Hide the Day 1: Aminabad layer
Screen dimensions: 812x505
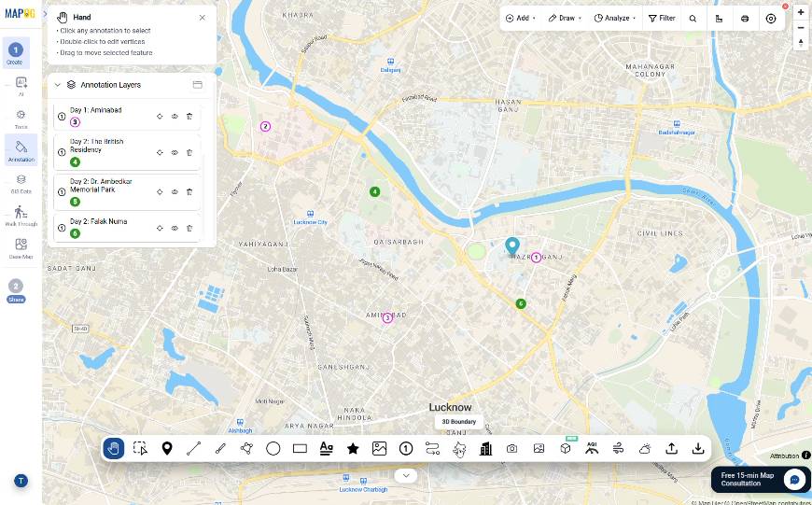click(x=175, y=117)
